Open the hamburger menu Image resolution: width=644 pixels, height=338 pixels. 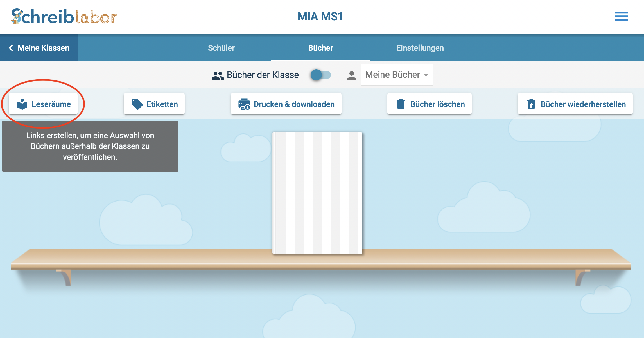(x=621, y=17)
